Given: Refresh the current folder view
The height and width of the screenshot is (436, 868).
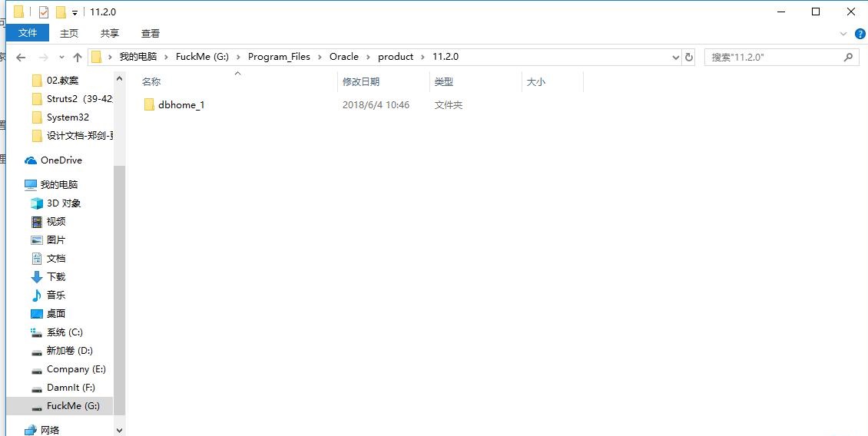Looking at the screenshot, I should point(689,58).
